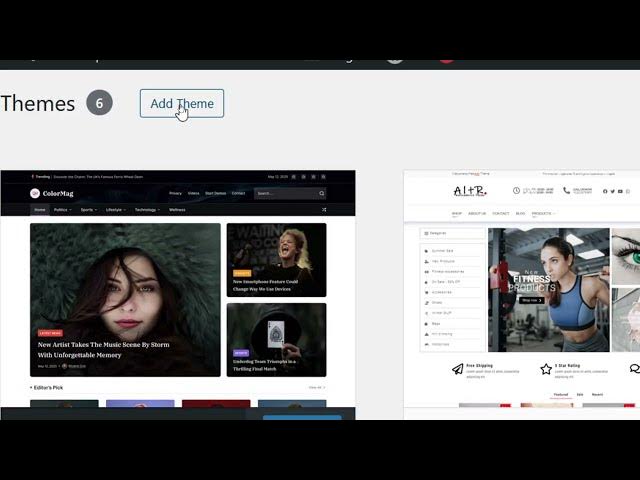Click the clock icon in the fitness theme header
Viewport: 640px width, 480px height.
point(516,190)
